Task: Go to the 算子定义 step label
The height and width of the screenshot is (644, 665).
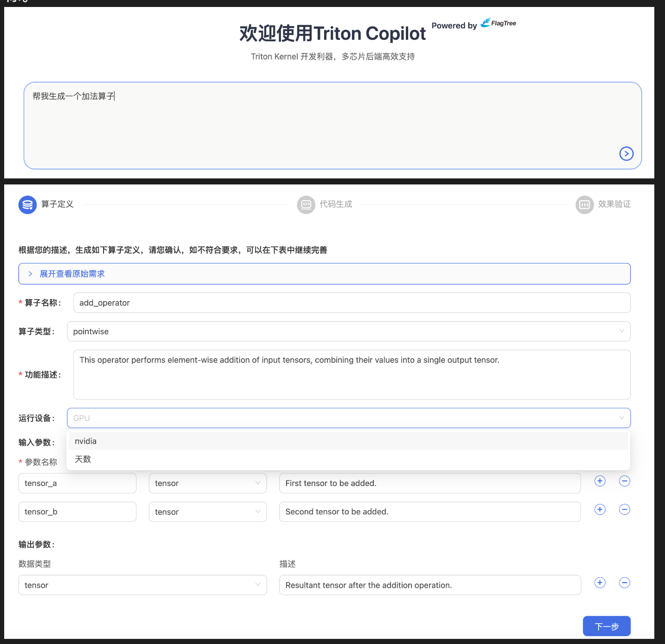Action: [x=58, y=204]
